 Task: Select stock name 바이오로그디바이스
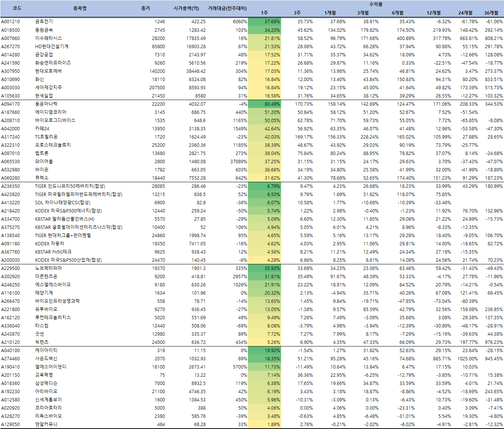click(x=55, y=120)
